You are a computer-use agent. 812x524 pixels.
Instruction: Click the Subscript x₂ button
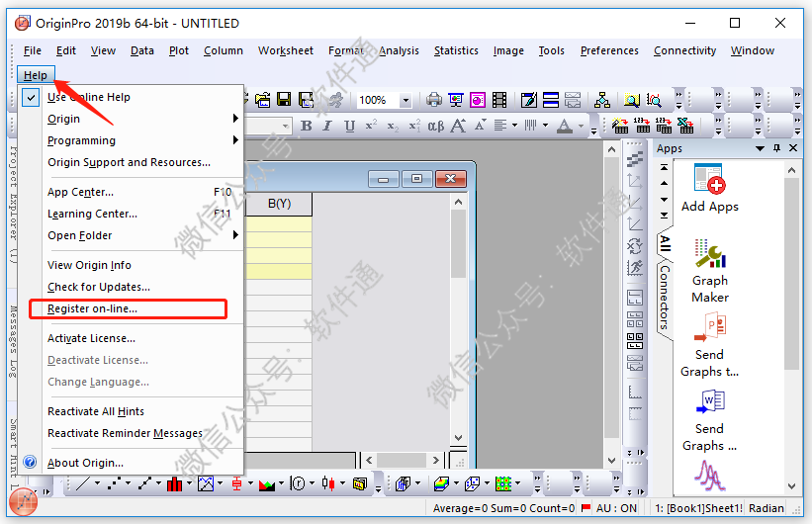(393, 126)
